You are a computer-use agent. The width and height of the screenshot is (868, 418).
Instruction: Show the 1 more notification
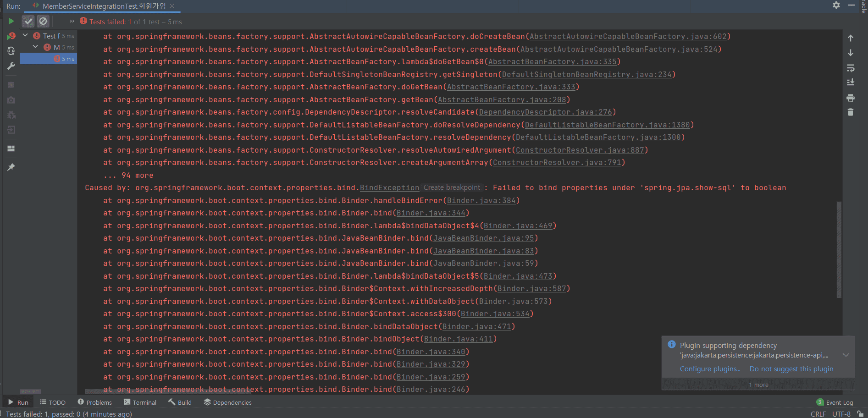point(758,385)
